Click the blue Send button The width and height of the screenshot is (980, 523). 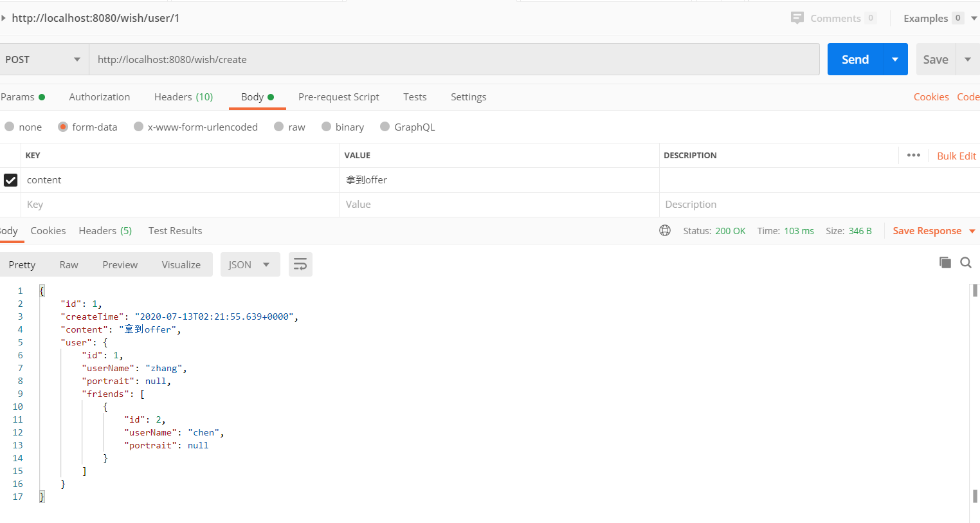point(855,59)
